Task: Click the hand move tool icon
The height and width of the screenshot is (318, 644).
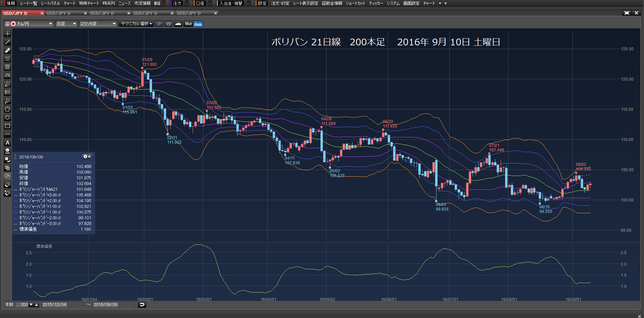Action: (x=7, y=176)
